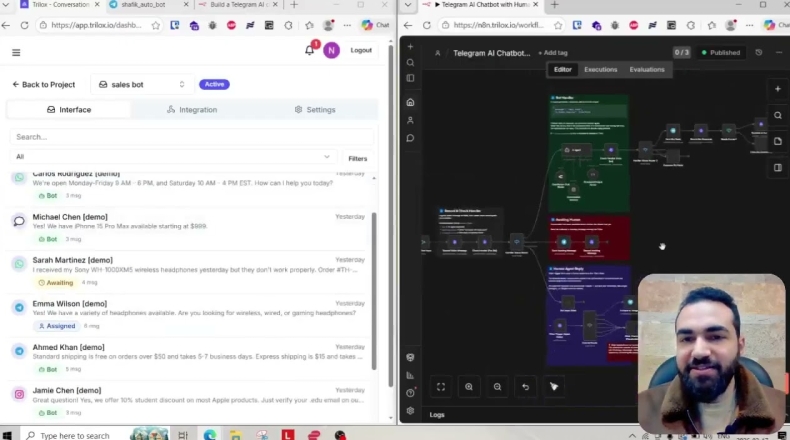
Task: Switch to the Executions tab
Action: [x=600, y=70]
